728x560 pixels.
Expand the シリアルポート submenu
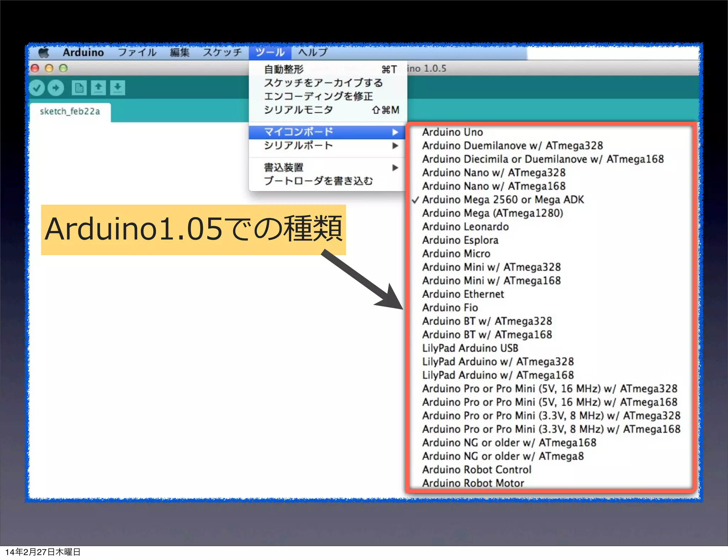point(327,145)
